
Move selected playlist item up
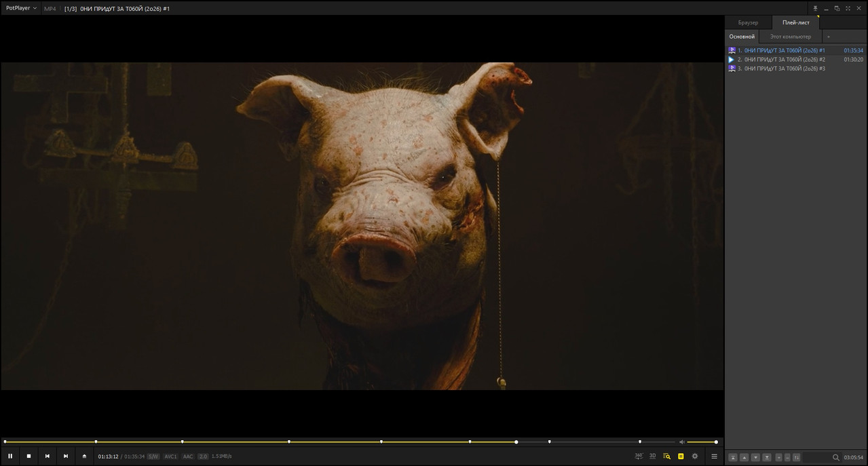(x=744, y=457)
